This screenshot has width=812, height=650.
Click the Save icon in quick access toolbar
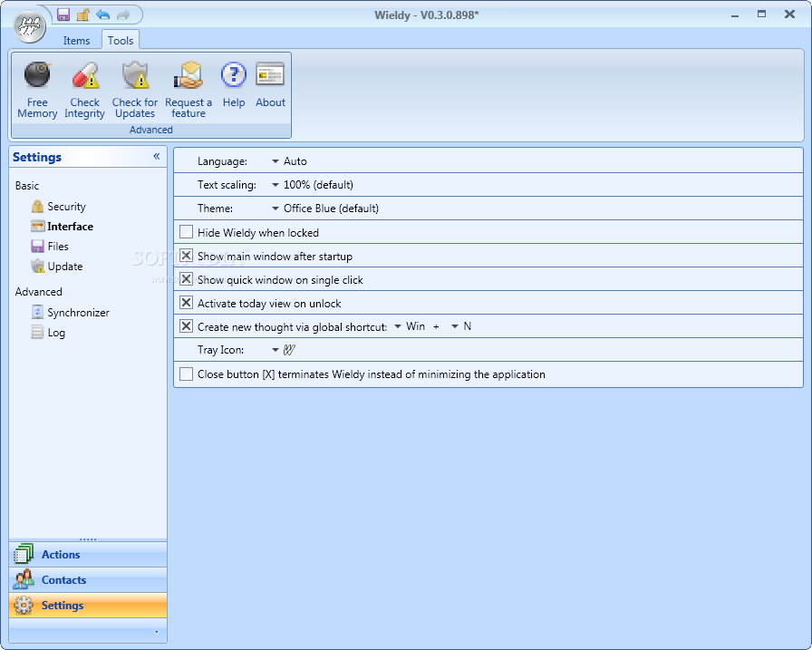(63, 15)
